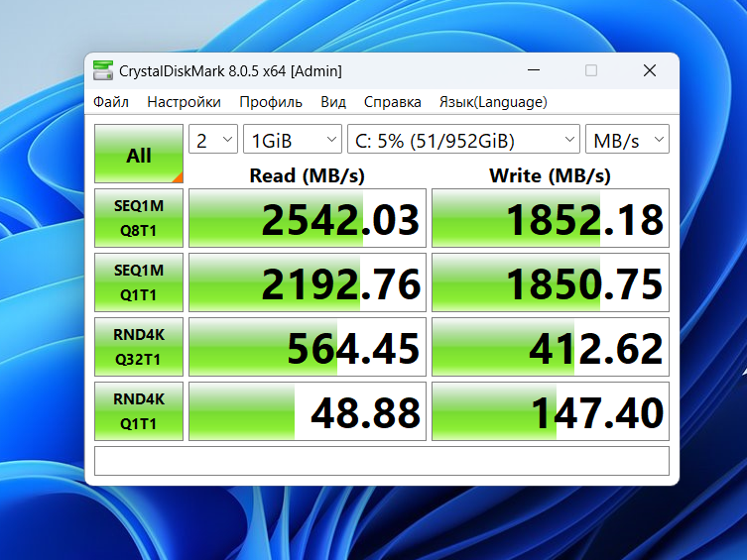Click the SEQ1M Q8T1 write value 1852.18
Image resolution: width=747 pixels, height=560 pixels.
[551, 218]
